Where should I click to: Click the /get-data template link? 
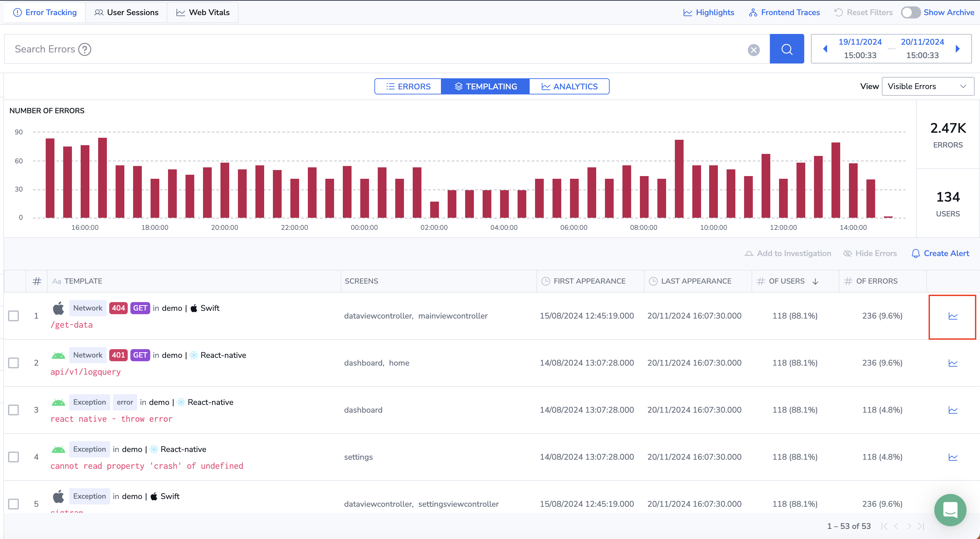72,325
